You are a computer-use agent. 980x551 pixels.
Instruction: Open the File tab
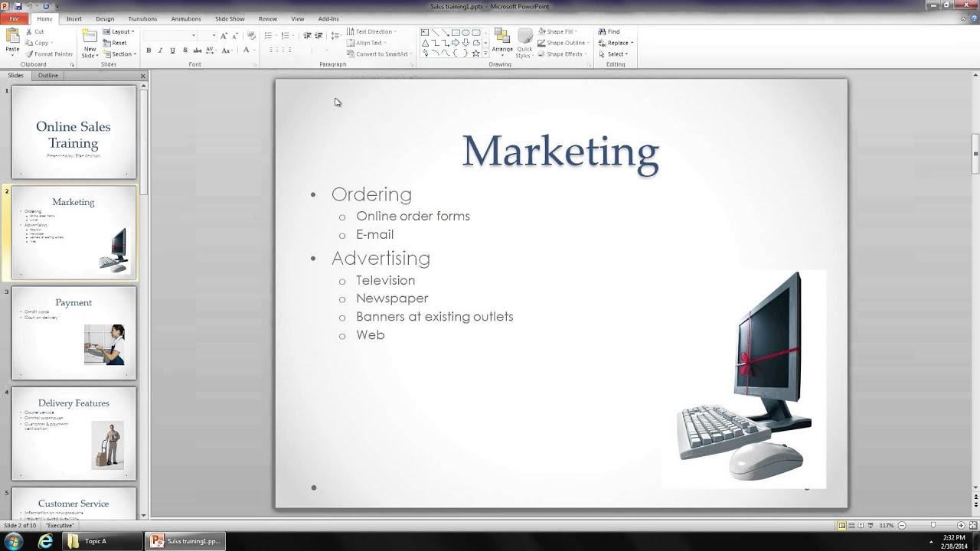click(14, 18)
